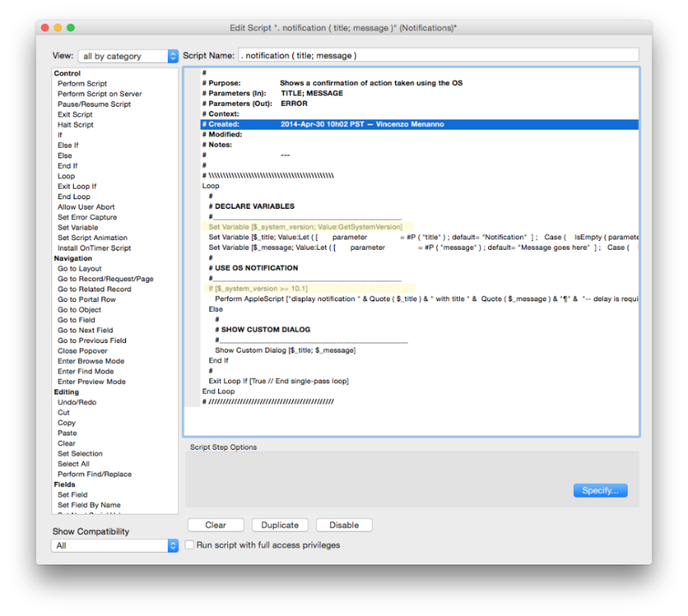Image resolution: width=688 pixels, height=616 pixels.
Task: Select 'Set Error Capture' step
Action: click(88, 218)
